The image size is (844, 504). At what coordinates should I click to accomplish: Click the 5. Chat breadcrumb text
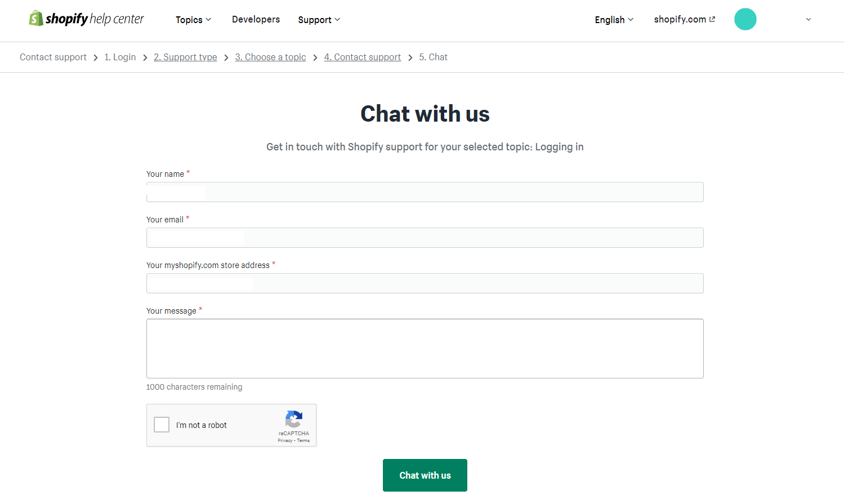pos(433,57)
